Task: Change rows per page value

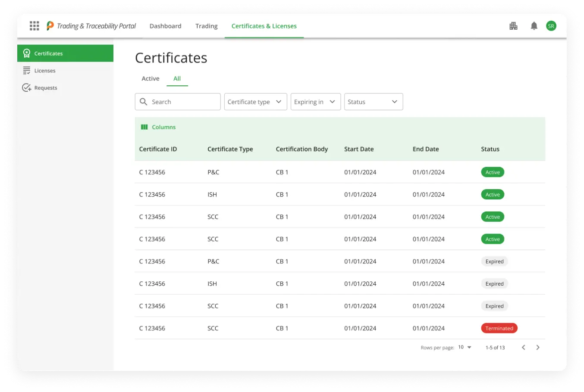Action: pyautogui.click(x=465, y=347)
